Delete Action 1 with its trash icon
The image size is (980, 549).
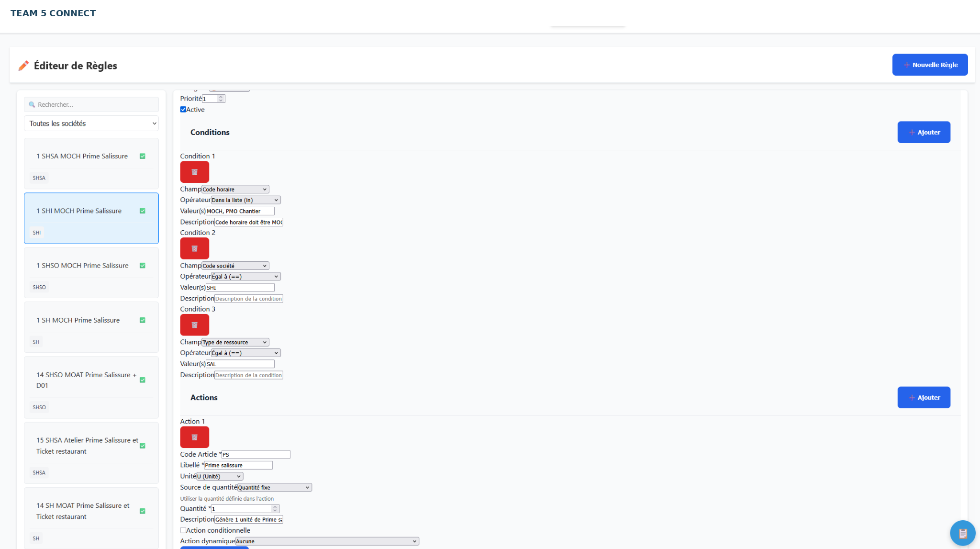coord(194,437)
